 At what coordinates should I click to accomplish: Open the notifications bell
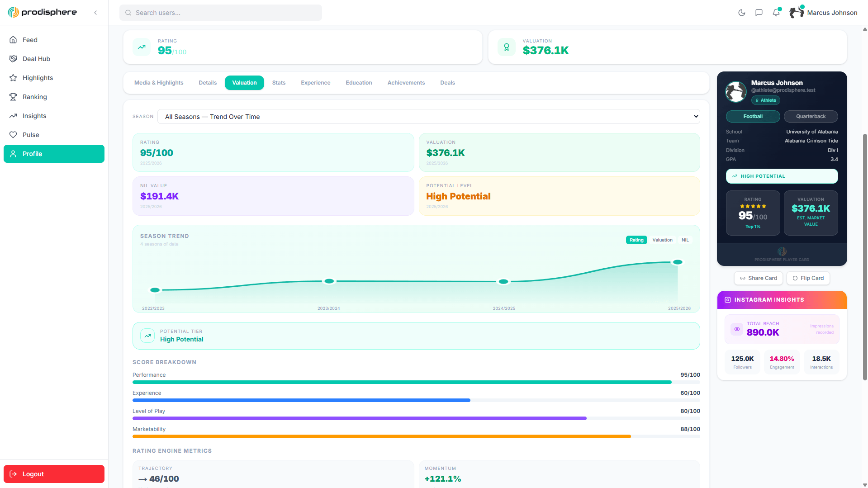(776, 13)
